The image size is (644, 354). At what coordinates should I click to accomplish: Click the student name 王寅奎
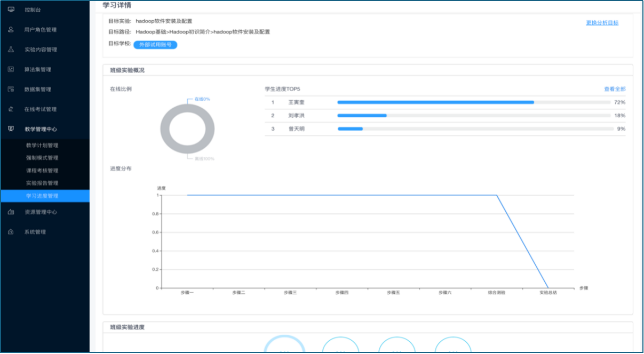296,102
